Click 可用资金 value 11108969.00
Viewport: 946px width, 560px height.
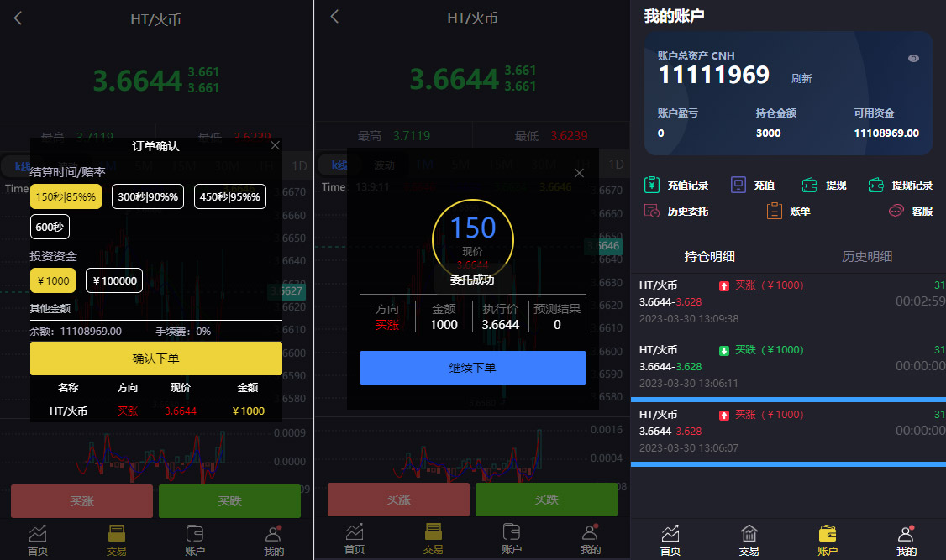point(886,133)
